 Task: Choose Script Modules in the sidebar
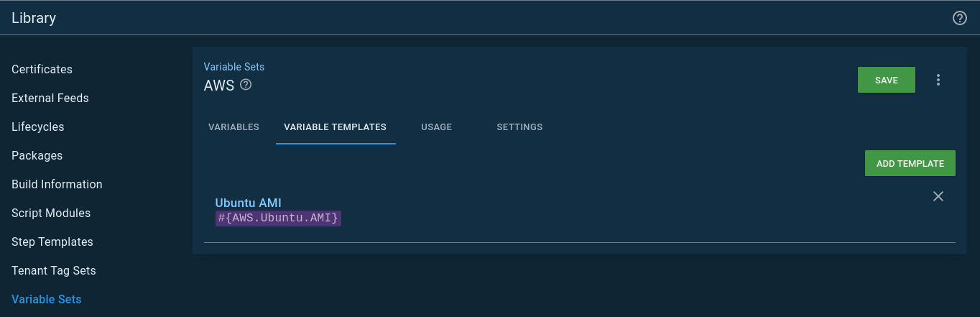tap(51, 213)
